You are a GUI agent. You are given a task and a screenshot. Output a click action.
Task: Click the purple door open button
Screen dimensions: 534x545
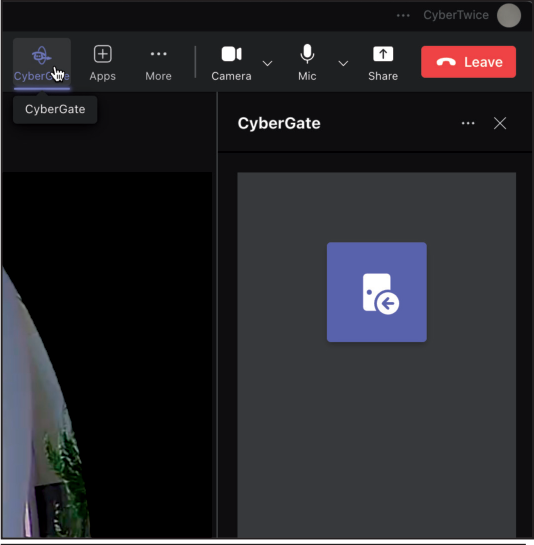[377, 292]
